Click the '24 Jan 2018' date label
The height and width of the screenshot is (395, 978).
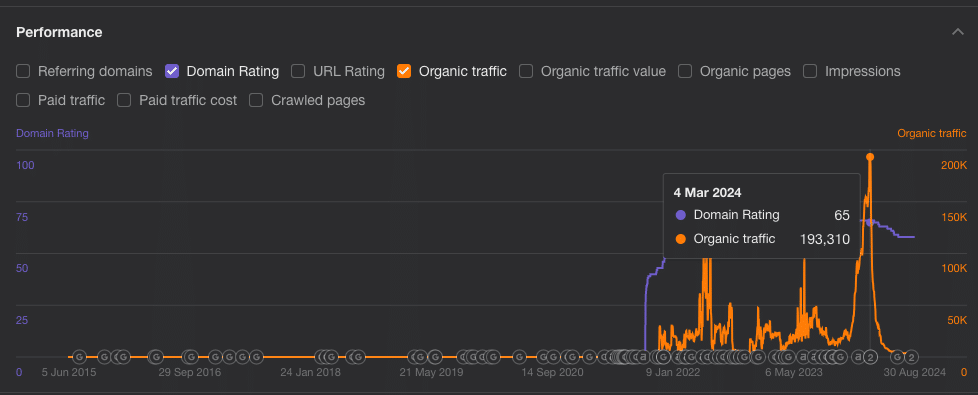pos(311,373)
